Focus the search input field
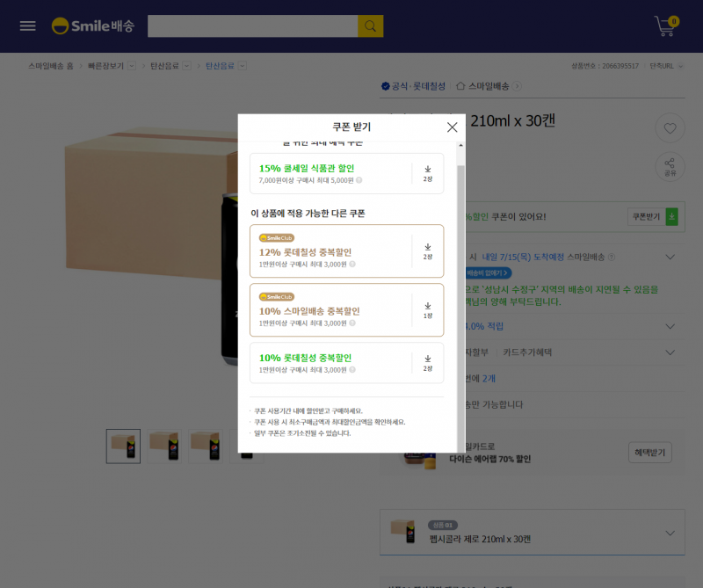703x588 pixels. 253,26
